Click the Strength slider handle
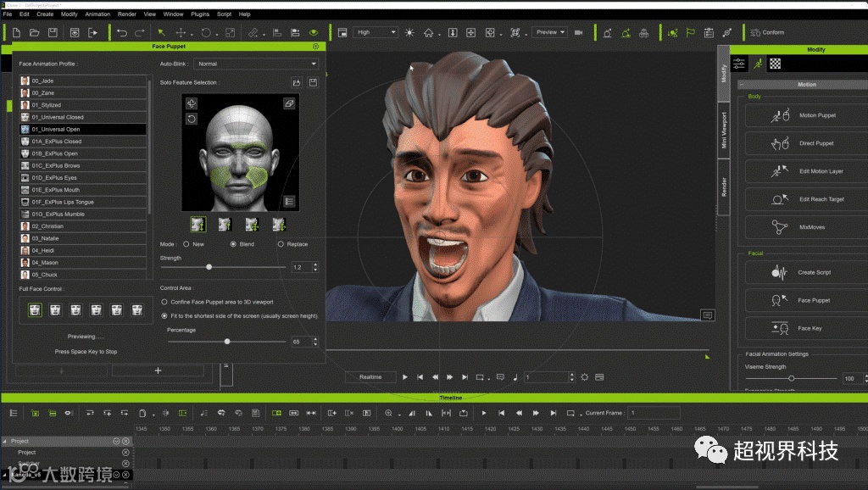868x490 pixels. tap(209, 267)
